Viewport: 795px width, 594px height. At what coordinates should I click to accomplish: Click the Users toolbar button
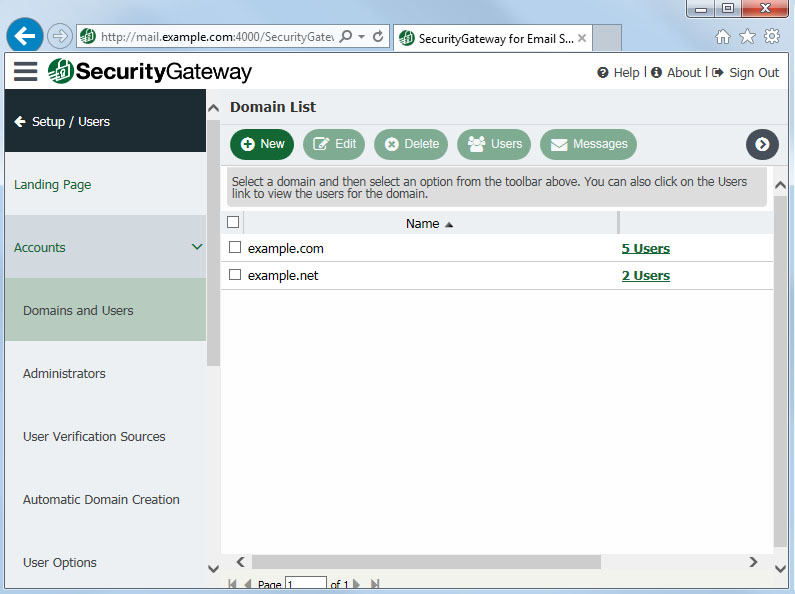[x=494, y=144]
